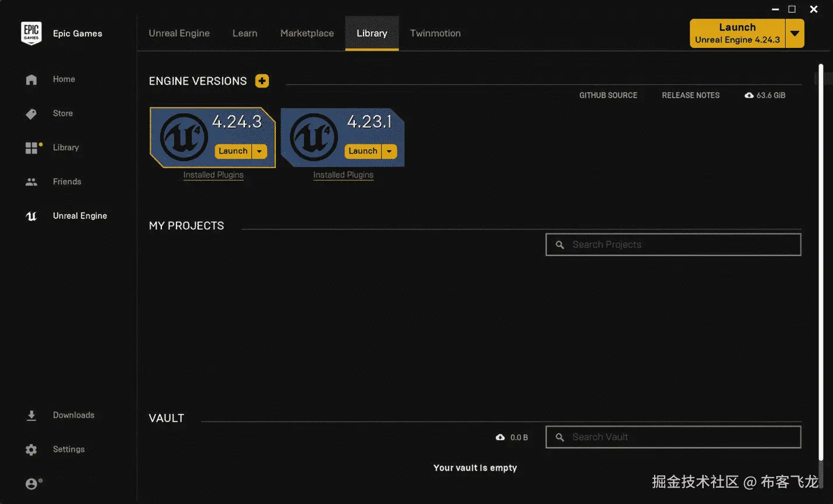Select Friends label in sidebar
The image size is (833, 504).
click(67, 182)
